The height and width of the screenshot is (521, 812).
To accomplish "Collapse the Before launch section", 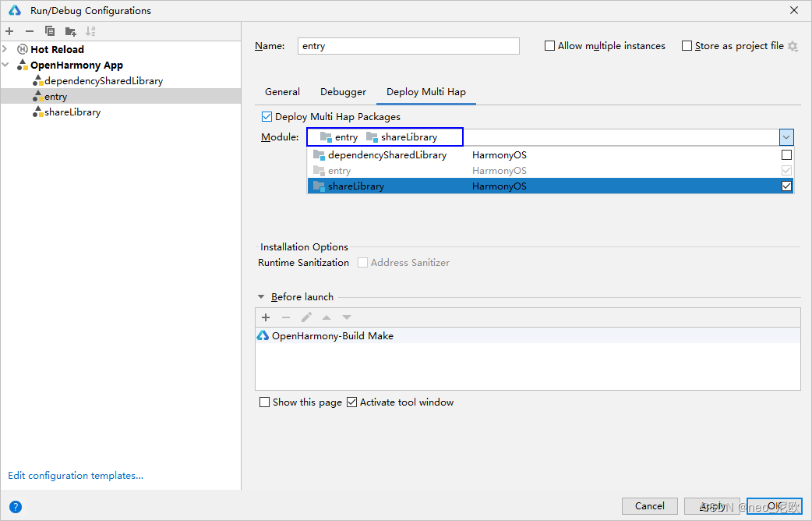I will 261,297.
